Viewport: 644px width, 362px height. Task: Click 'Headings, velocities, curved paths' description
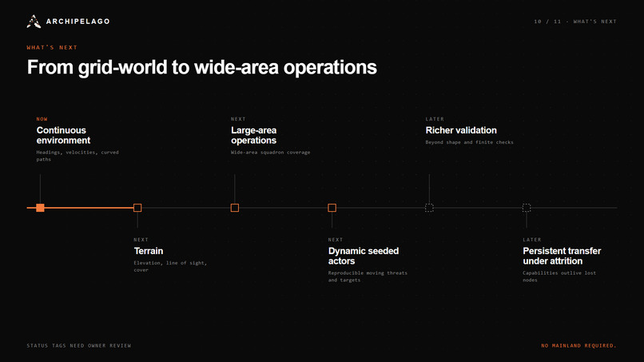(78, 156)
